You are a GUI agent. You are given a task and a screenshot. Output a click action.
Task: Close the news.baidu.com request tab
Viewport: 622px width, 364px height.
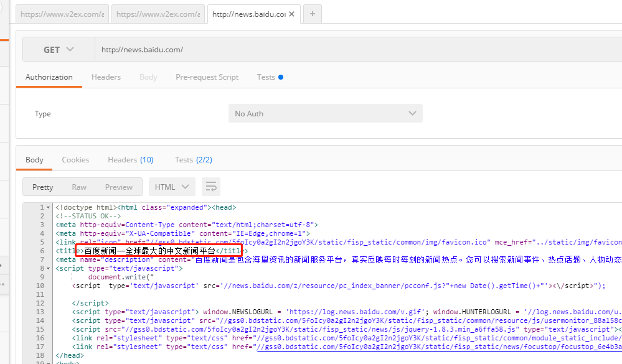(291, 14)
